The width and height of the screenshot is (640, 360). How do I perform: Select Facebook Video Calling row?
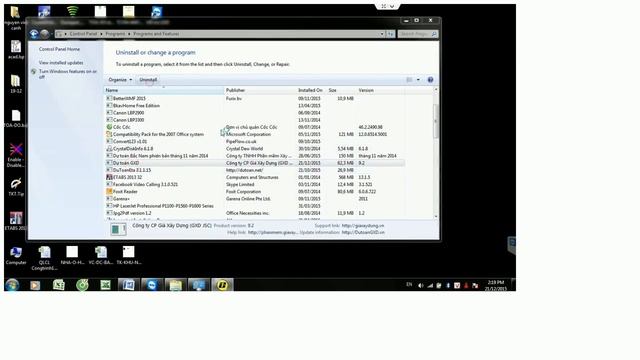(255, 184)
